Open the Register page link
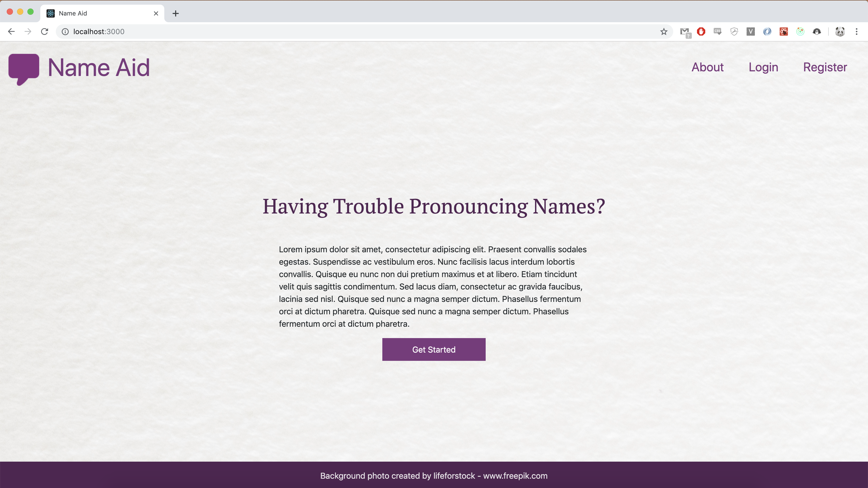 (825, 67)
